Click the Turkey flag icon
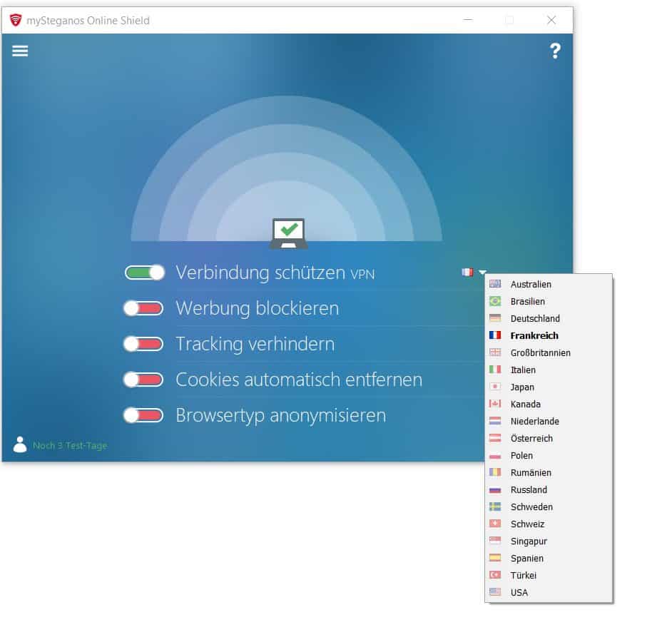 (x=495, y=575)
